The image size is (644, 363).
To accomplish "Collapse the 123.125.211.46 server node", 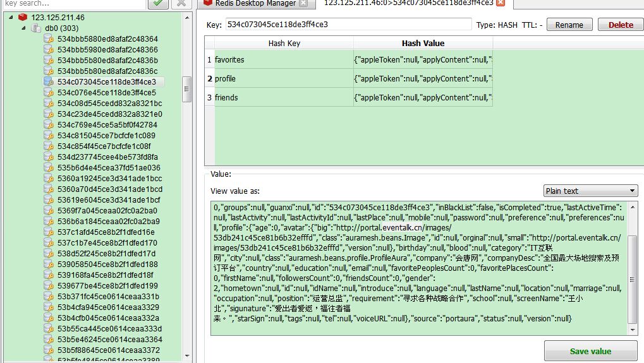I will coord(11,17).
